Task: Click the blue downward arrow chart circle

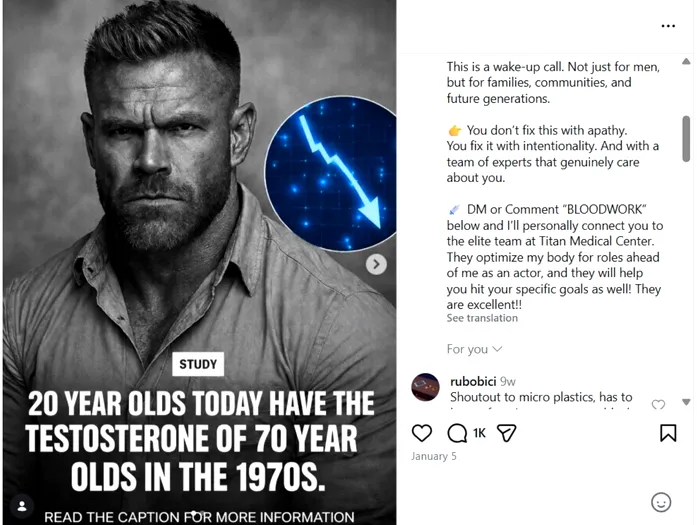Action: pos(330,173)
